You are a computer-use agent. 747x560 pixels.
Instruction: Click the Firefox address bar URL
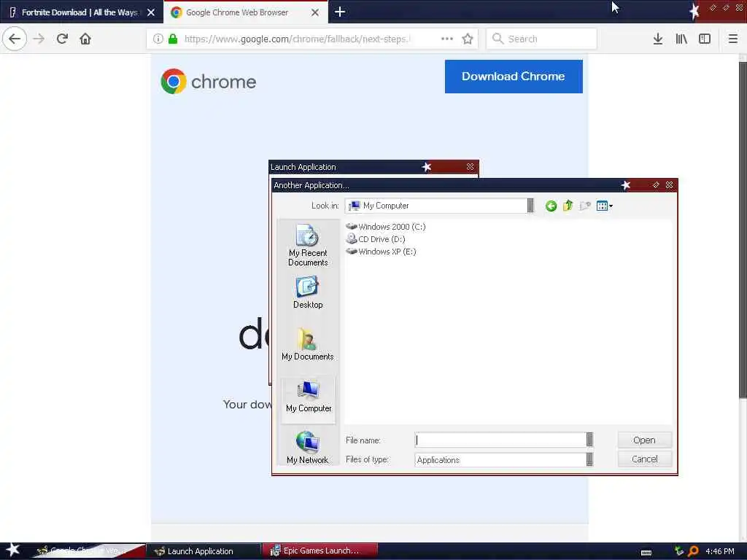click(296, 39)
